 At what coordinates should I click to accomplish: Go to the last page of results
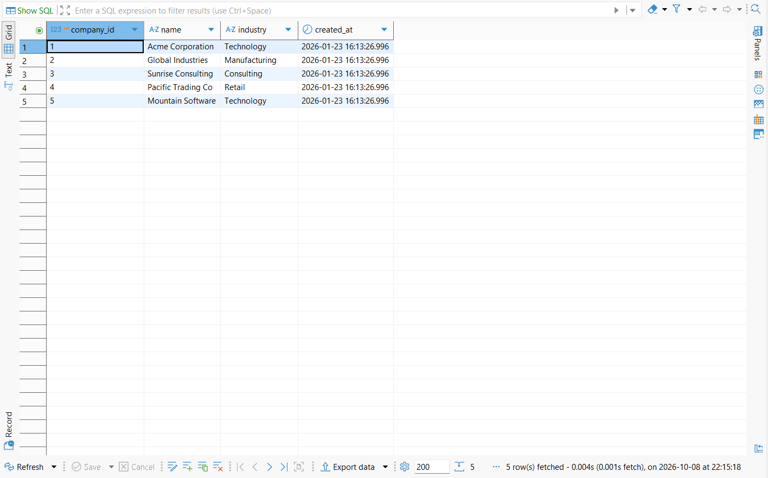pos(284,467)
